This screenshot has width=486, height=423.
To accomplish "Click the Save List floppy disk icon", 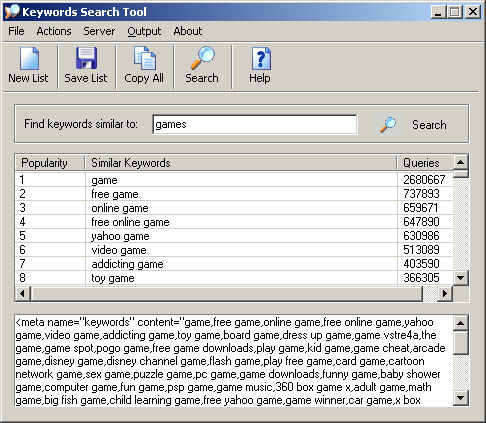I will click(86, 58).
